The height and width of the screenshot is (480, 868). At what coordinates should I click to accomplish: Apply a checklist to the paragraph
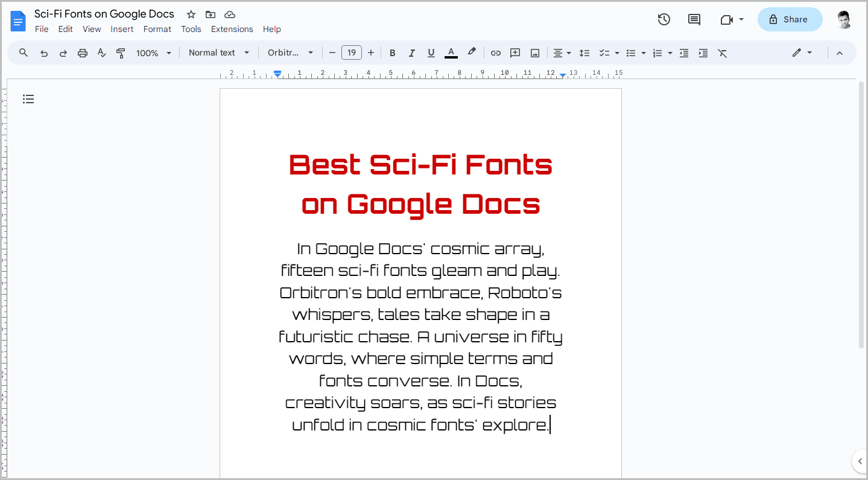[x=605, y=53]
